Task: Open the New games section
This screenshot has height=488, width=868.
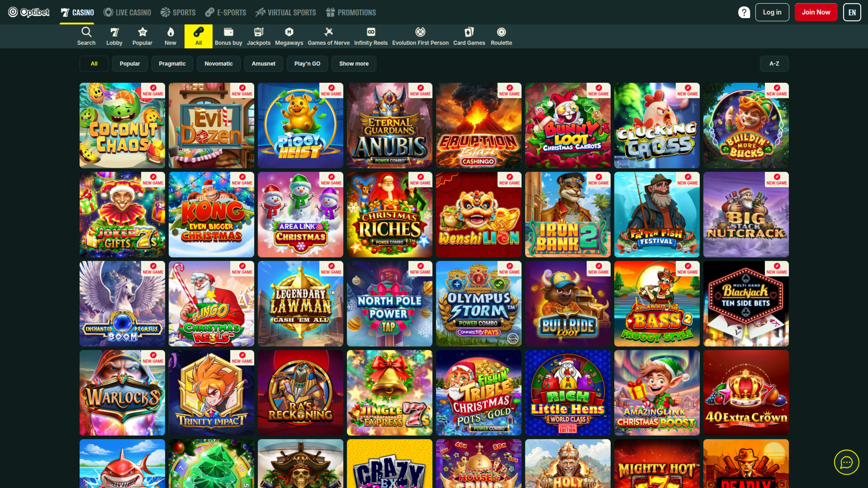Action: point(170,36)
